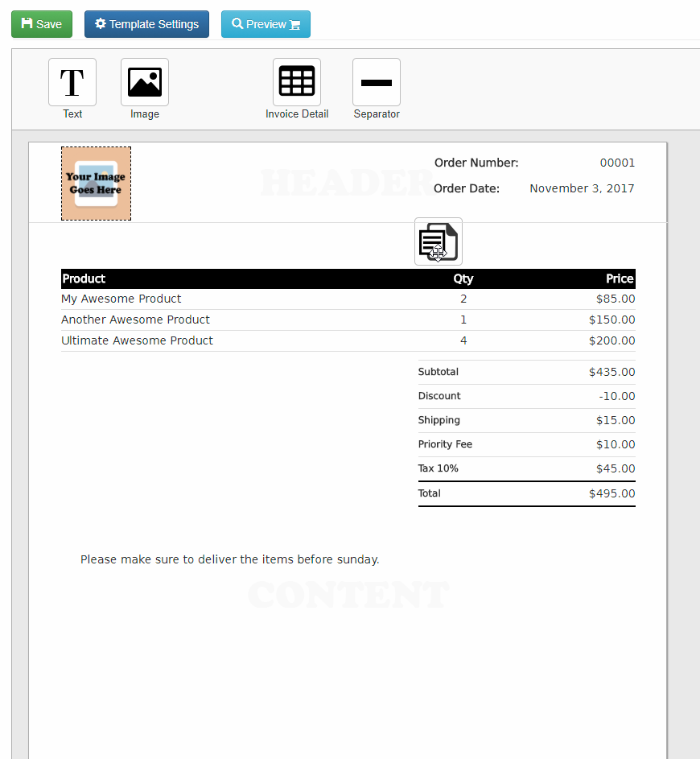Click the cart icon on Preview button

294,25
